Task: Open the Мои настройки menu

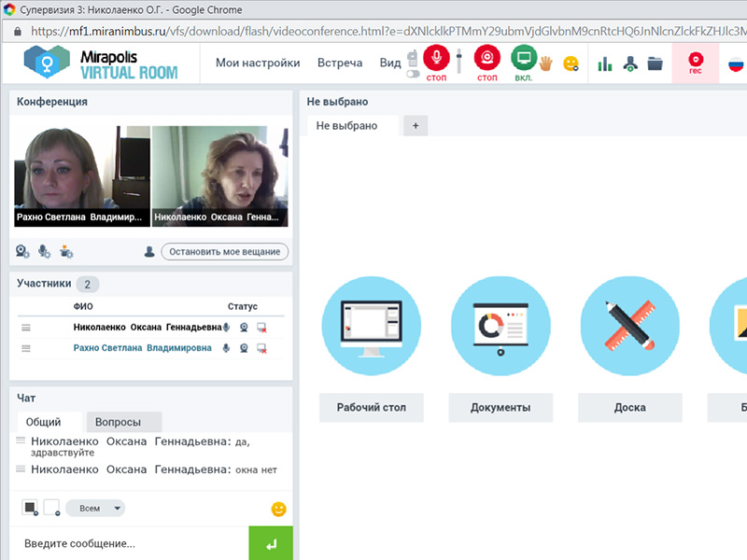Action: click(258, 63)
